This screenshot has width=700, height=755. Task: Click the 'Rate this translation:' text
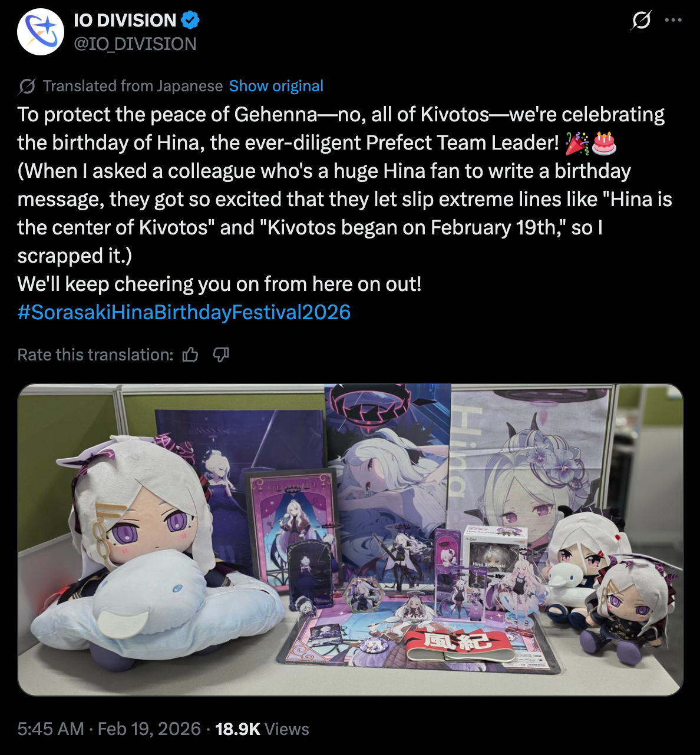(95, 355)
